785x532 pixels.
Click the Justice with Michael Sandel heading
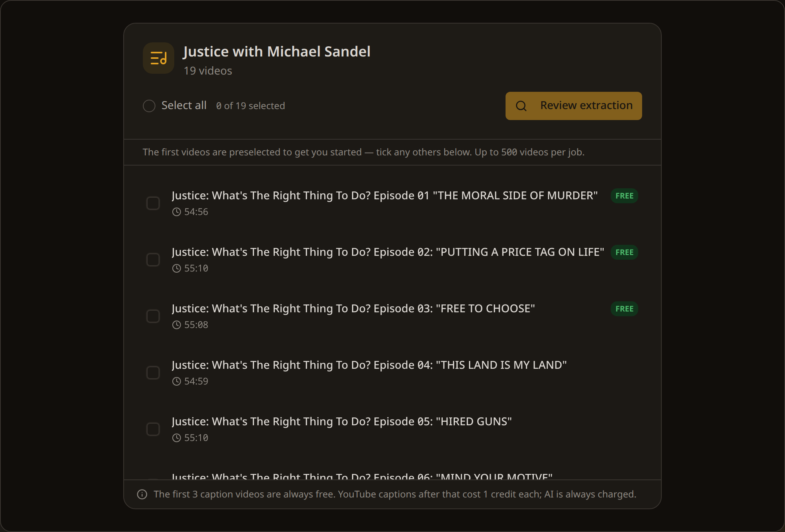[x=277, y=52]
